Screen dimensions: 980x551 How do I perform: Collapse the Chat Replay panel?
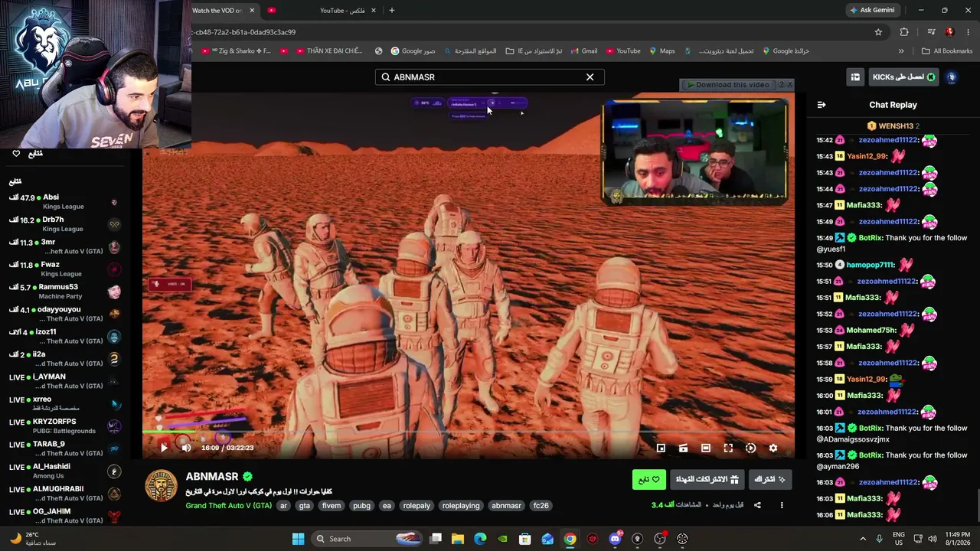click(x=822, y=105)
